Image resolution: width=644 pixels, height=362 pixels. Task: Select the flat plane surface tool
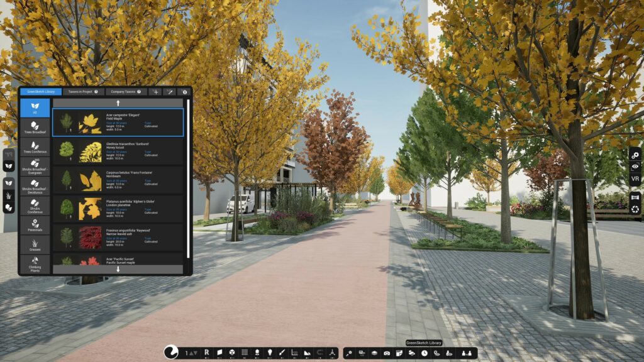(x=219, y=353)
